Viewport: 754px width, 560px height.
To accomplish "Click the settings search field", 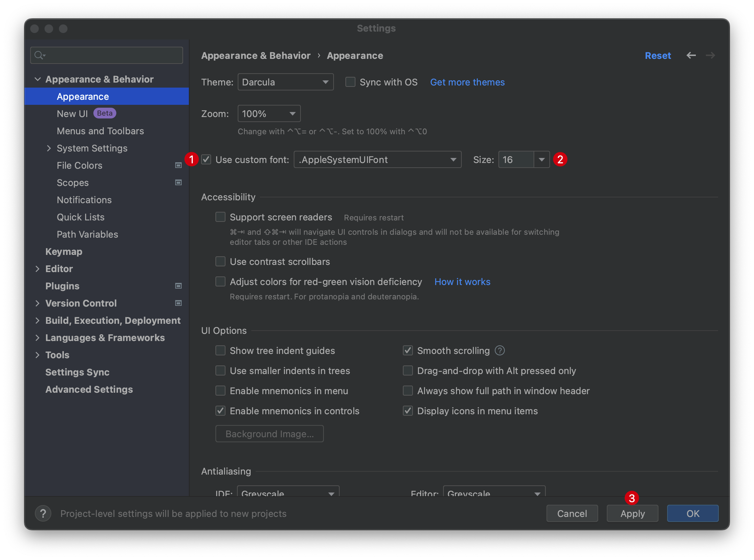I will click(107, 55).
